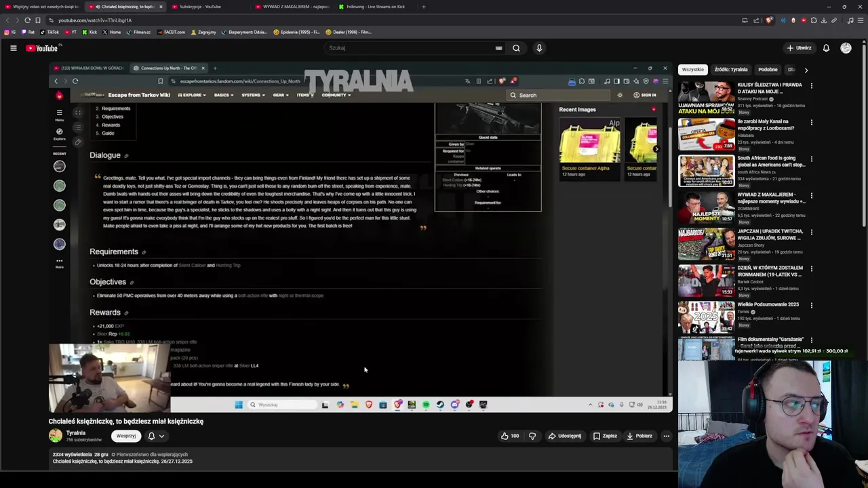868x488 pixels.
Task: Open options for South African food video
Action: 811,159
